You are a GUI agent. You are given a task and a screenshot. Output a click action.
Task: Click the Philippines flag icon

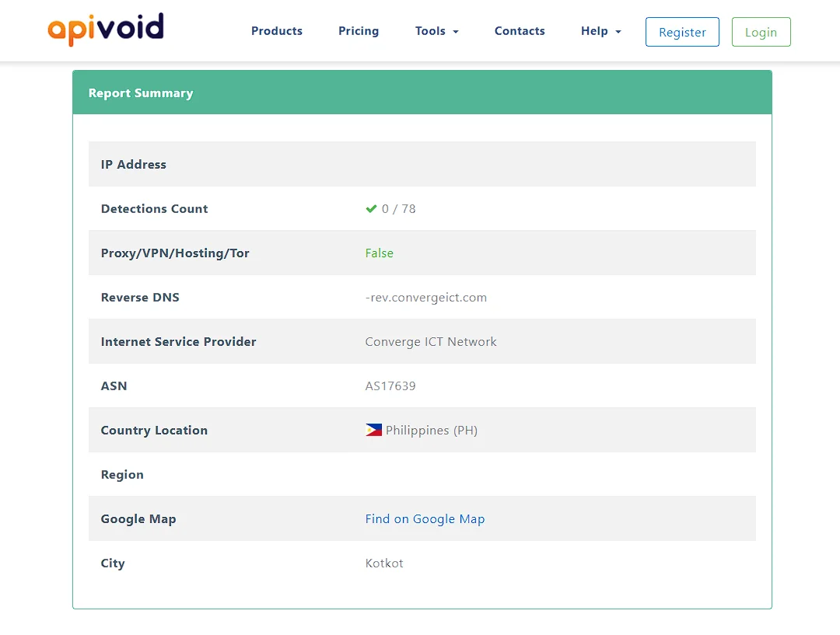(373, 430)
